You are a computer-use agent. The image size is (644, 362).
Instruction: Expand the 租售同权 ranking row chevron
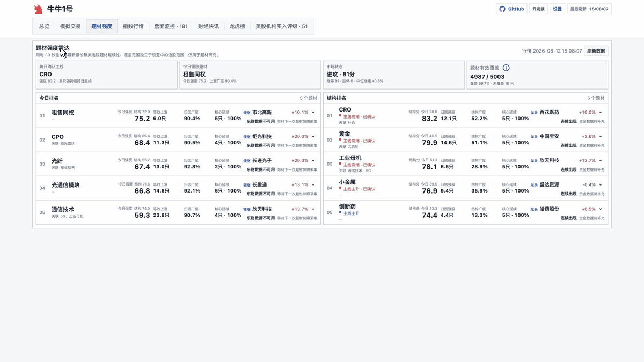click(313, 113)
